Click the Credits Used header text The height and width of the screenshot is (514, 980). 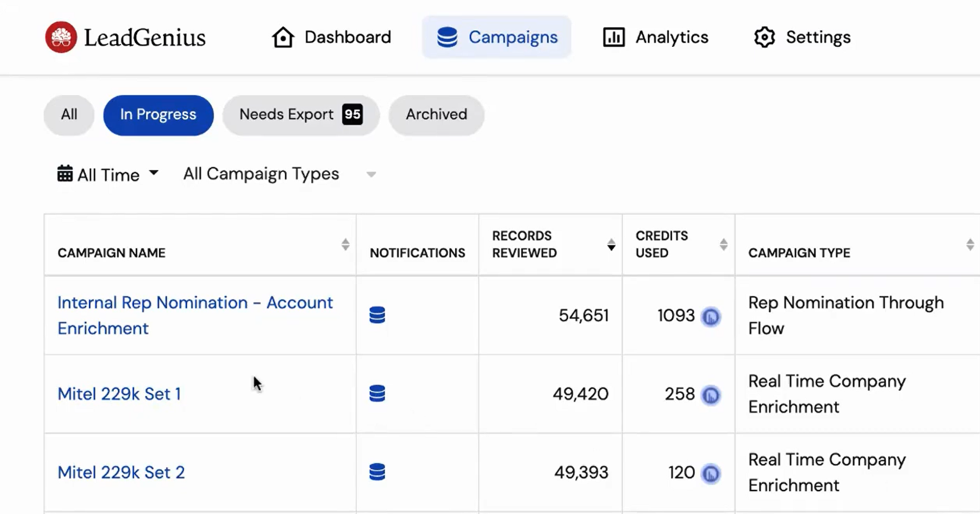pos(661,244)
